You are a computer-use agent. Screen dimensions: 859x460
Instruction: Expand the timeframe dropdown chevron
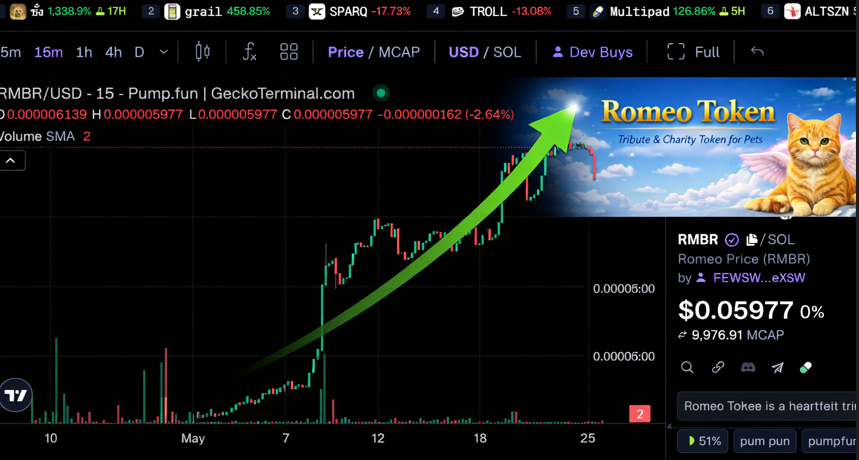163,52
